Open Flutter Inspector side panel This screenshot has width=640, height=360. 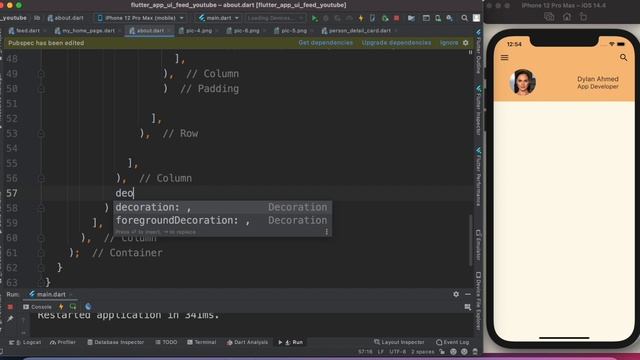click(478, 110)
